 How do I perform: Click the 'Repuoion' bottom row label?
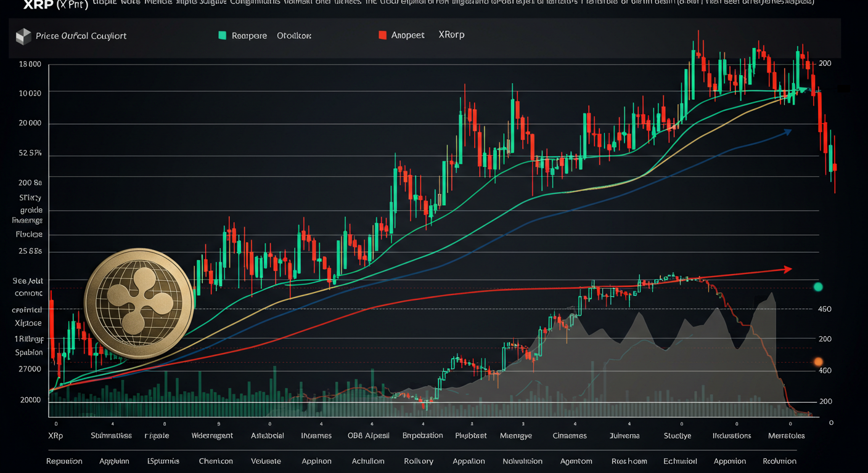[x=64, y=461]
